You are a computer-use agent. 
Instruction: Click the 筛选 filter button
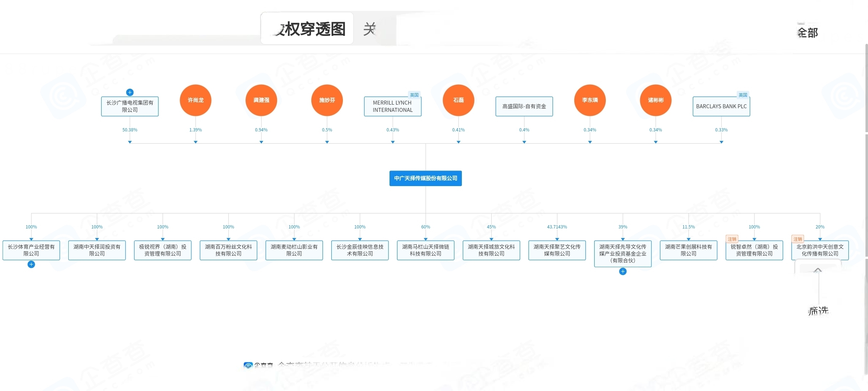(818, 311)
